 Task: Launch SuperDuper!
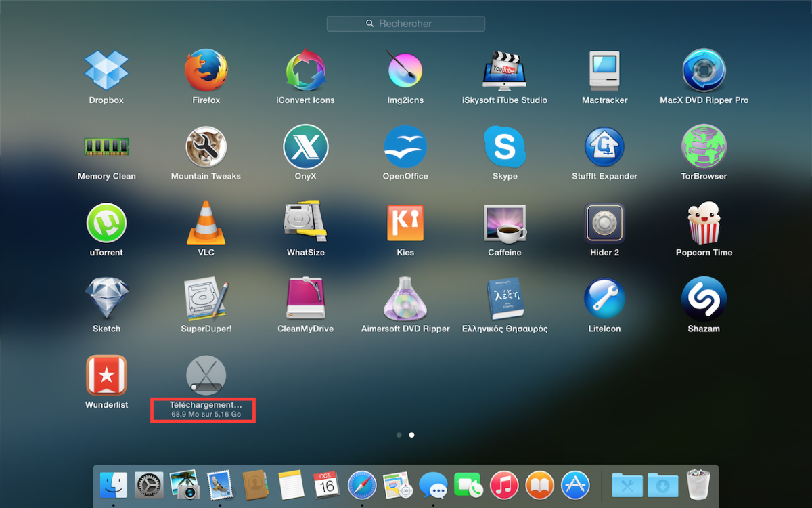tap(206, 299)
